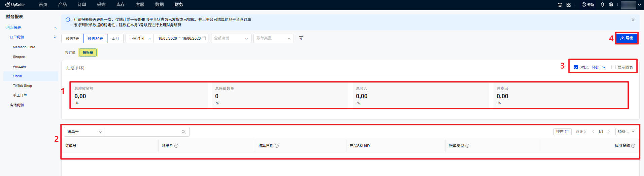Enable the 显示图表 checkbox
The image size is (644, 176).
[x=613, y=67]
